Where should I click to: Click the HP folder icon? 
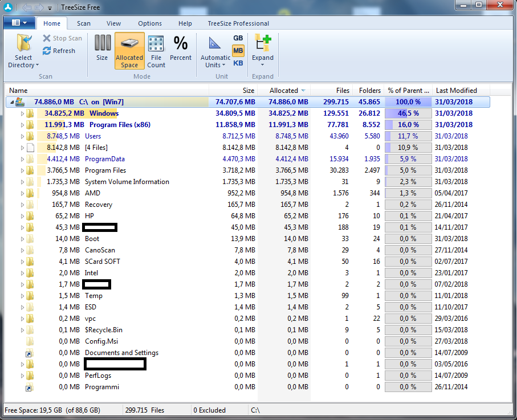tap(30, 216)
